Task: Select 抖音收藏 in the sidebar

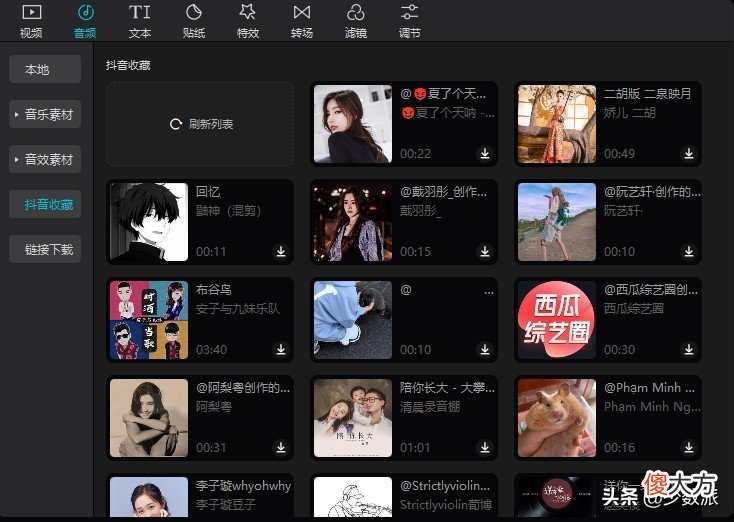Action: (x=45, y=204)
